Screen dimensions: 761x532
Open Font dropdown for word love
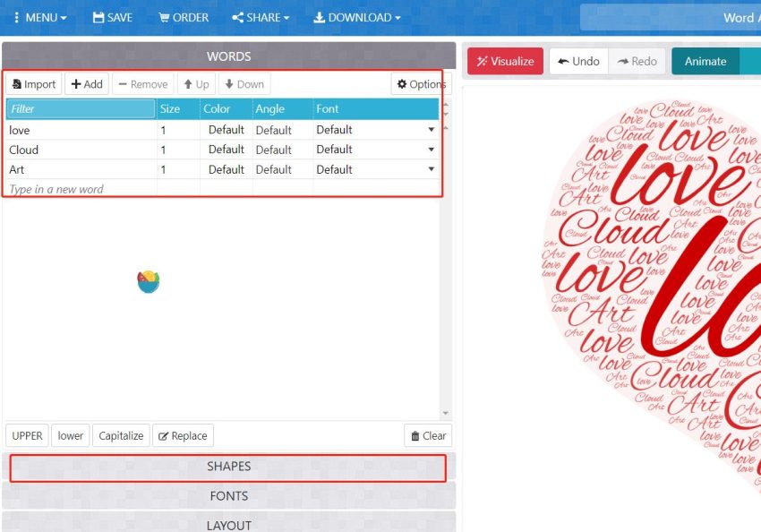[x=431, y=130]
